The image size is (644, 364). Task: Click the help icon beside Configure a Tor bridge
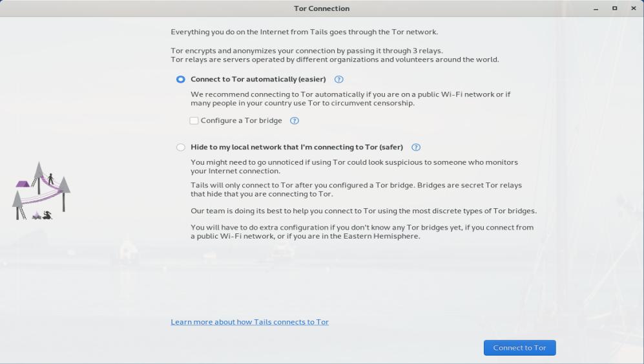(x=295, y=121)
